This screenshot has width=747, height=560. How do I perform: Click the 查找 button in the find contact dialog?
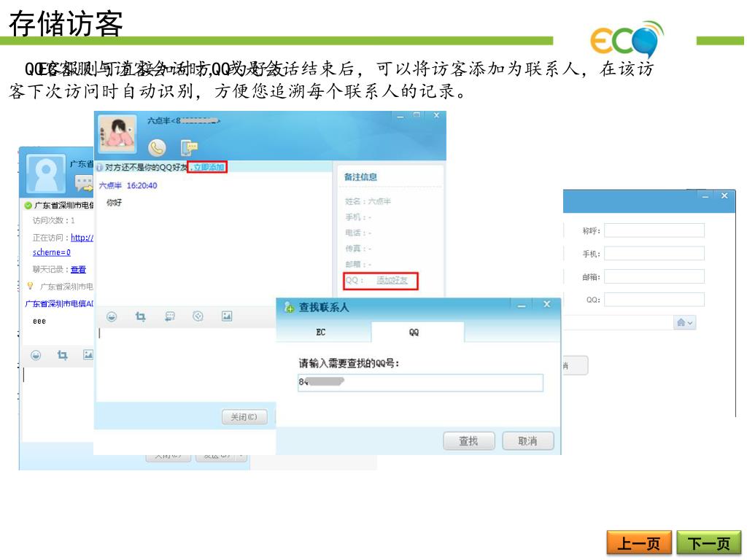click(x=469, y=441)
